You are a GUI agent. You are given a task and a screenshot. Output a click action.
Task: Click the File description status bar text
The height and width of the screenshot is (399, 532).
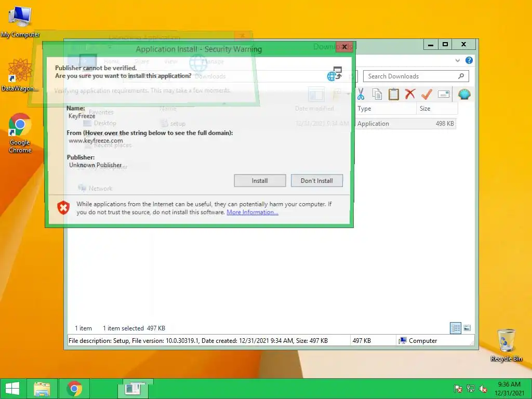198,341
